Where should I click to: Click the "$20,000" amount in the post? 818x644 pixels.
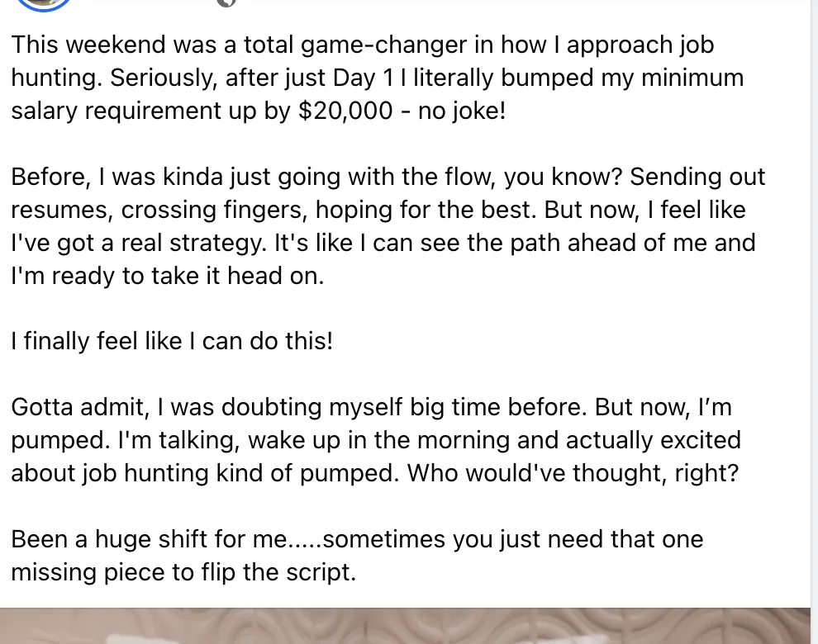[x=345, y=111]
